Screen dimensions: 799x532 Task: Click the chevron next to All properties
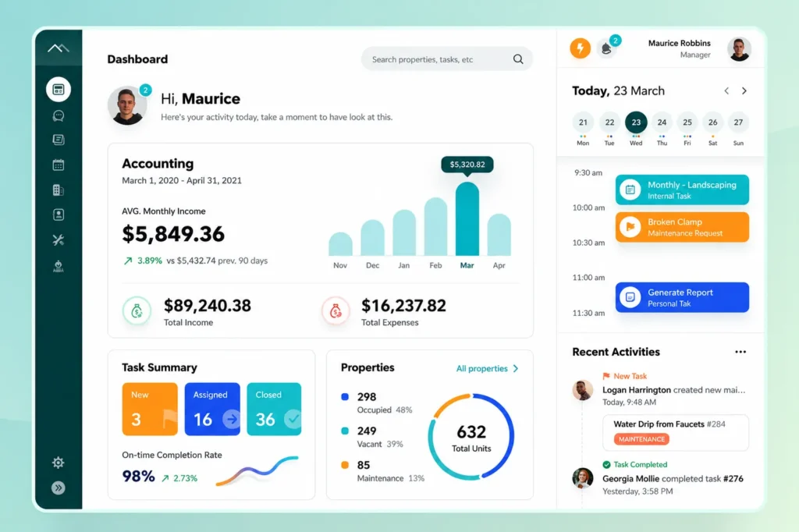[x=516, y=368]
